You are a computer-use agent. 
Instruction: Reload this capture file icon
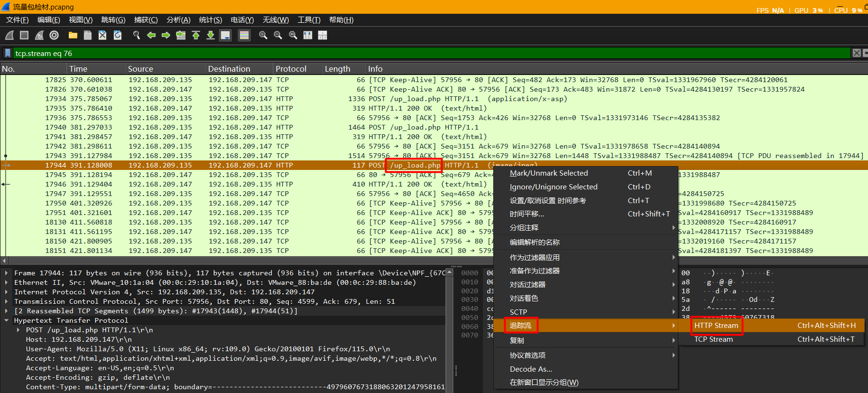pos(118,35)
